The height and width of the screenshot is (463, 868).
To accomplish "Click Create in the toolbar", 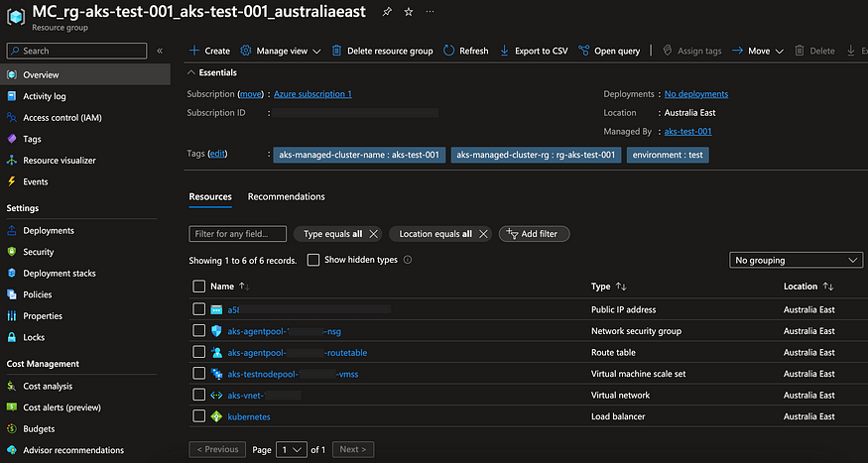I will click(209, 51).
